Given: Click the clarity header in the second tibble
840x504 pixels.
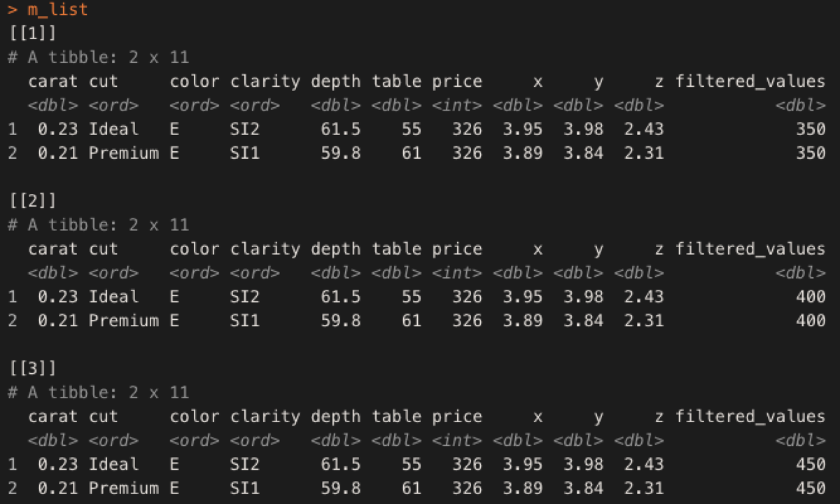Looking at the screenshot, I should pos(265,248).
